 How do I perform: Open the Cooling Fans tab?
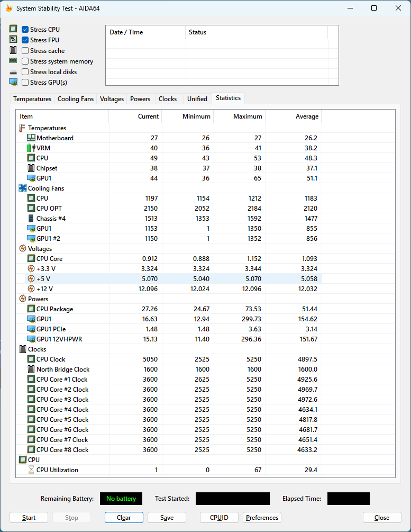pyautogui.click(x=75, y=99)
